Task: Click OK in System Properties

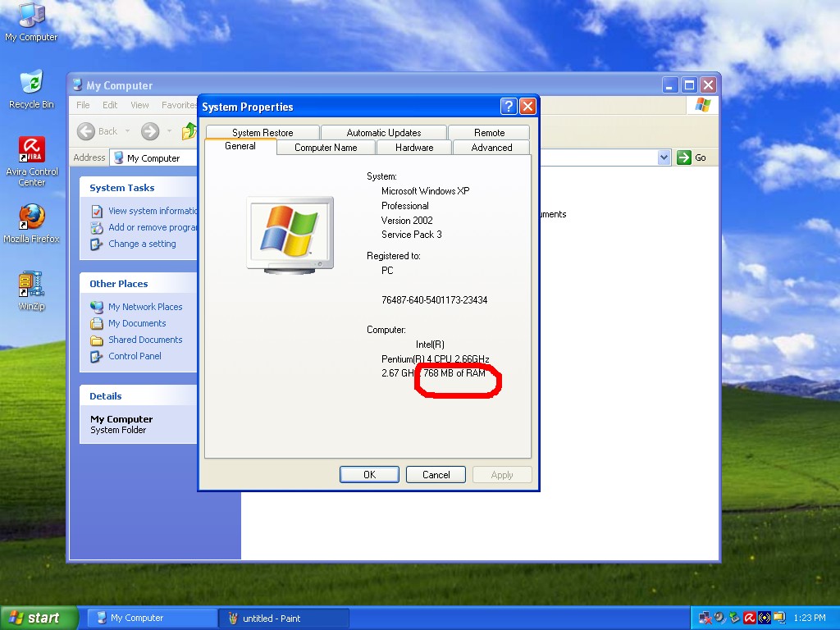Action: coord(370,475)
